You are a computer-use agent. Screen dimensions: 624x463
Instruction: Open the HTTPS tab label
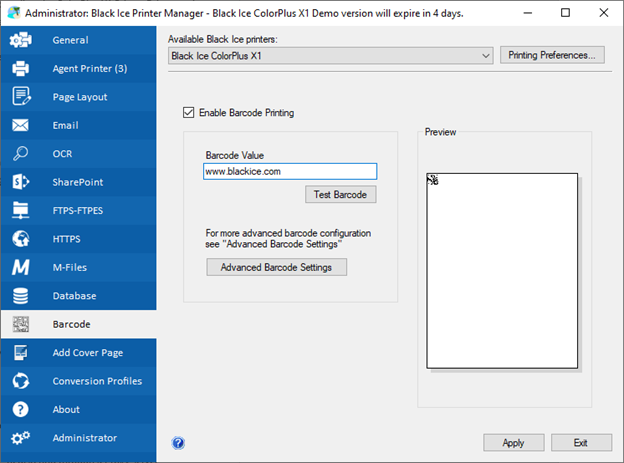pyautogui.click(x=66, y=239)
